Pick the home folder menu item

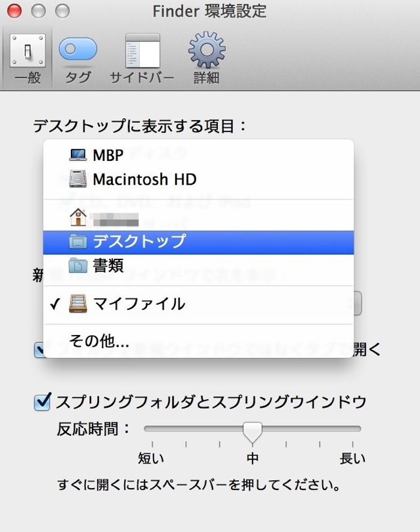[x=198, y=217]
